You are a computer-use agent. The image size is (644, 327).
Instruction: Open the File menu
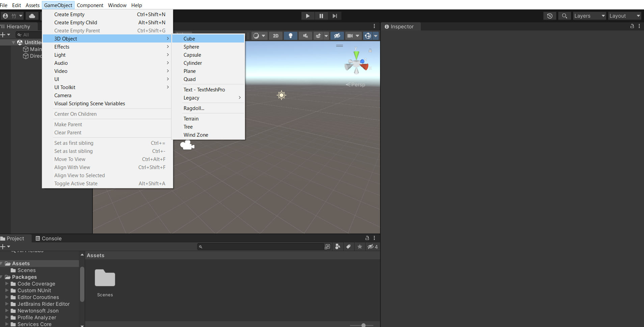click(4, 5)
